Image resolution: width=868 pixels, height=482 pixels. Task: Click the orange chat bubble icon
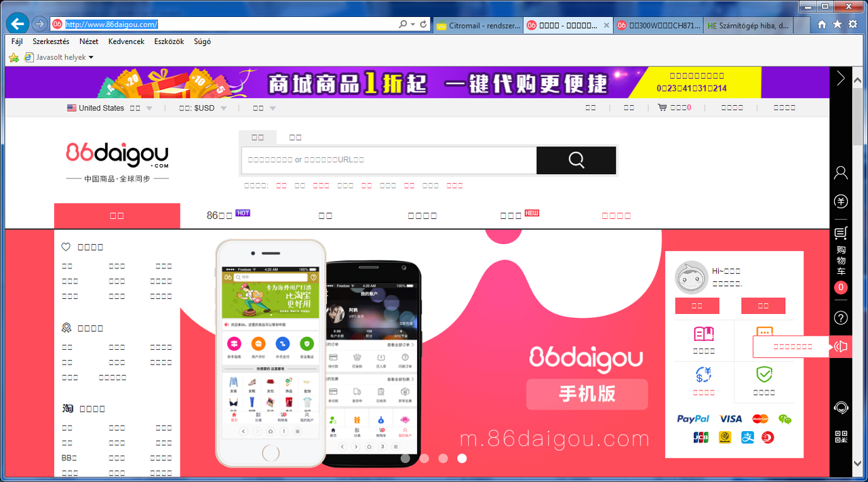click(764, 332)
